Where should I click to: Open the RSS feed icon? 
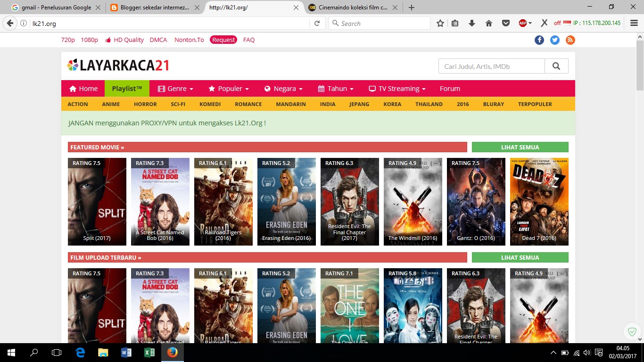pyautogui.click(x=570, y=40)
